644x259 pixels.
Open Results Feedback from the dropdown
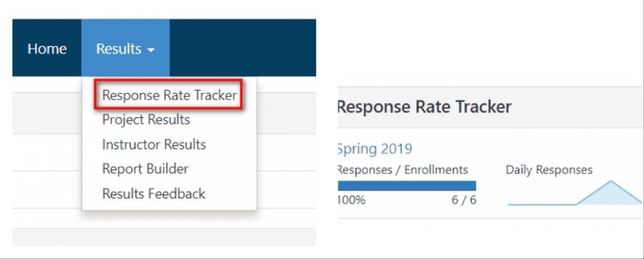153,194
